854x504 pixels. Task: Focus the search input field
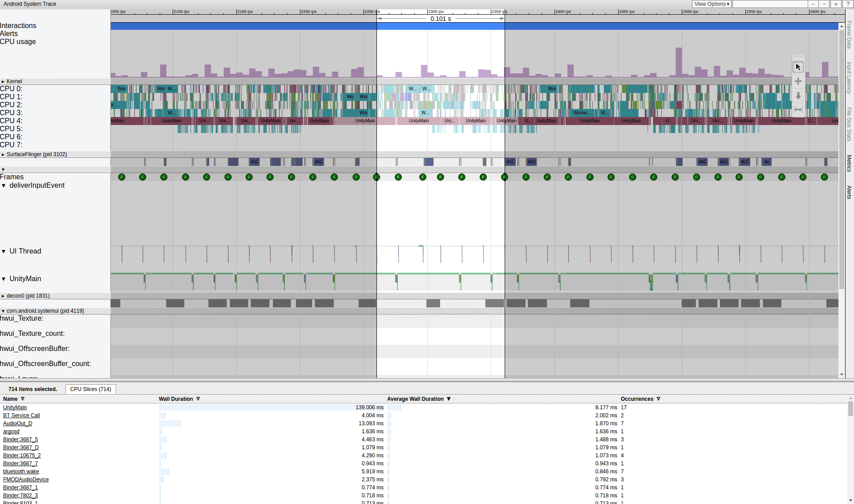click(x=770, y=4)
